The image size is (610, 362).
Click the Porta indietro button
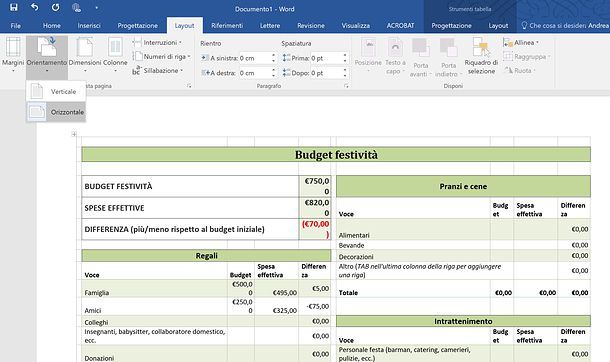[449, 58]
